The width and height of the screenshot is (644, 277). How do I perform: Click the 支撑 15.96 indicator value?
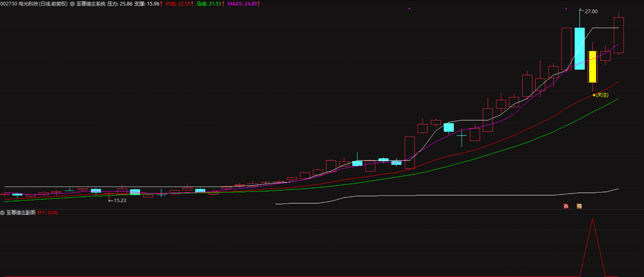147,4
